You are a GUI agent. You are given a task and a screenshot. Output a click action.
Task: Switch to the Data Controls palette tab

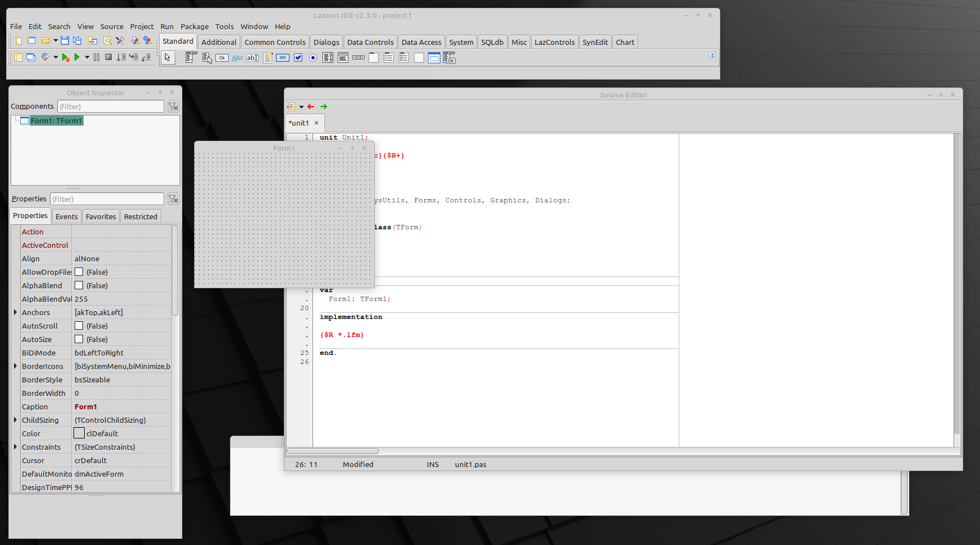[370, 42]
